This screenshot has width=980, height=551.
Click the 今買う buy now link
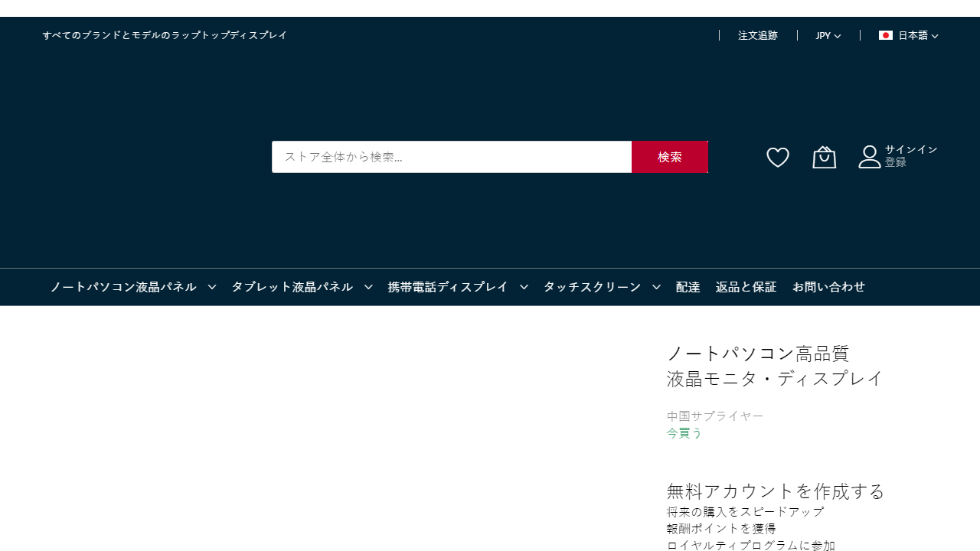(684, 433)
